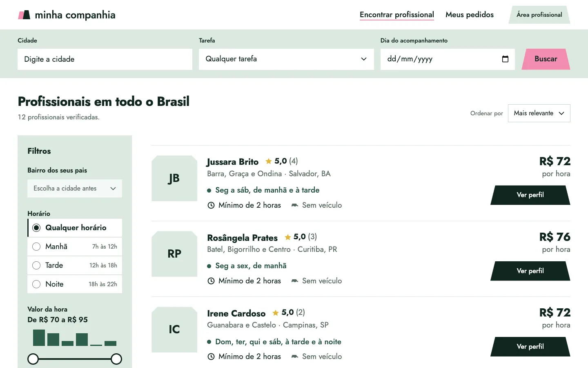Click the car icon in Irene Cardoso's card

[295, 357]
